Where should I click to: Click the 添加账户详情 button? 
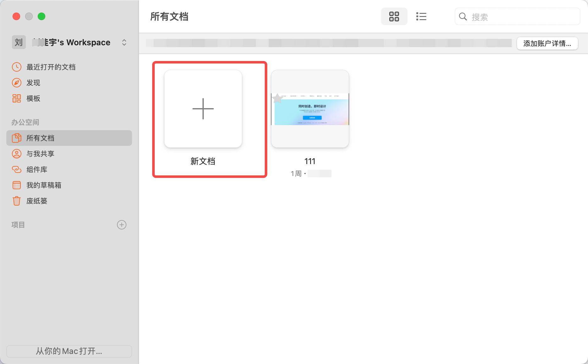pos(547,43)
